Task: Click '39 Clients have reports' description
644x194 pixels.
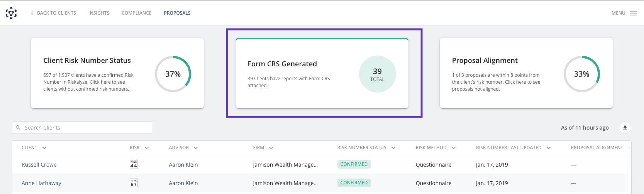Action: click(x=289, y=82)
